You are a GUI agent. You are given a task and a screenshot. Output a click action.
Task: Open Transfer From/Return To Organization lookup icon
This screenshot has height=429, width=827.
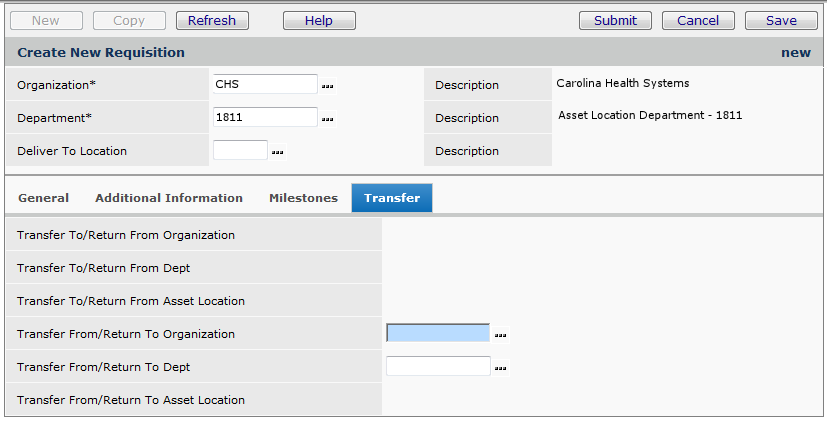pyautogui.click(x=501, y=335)
